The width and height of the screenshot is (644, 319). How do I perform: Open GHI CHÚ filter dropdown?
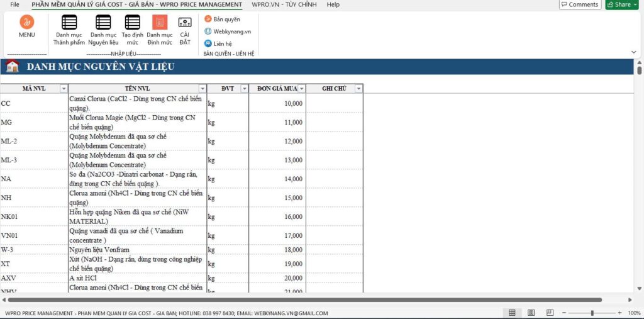tap(358, 89)
